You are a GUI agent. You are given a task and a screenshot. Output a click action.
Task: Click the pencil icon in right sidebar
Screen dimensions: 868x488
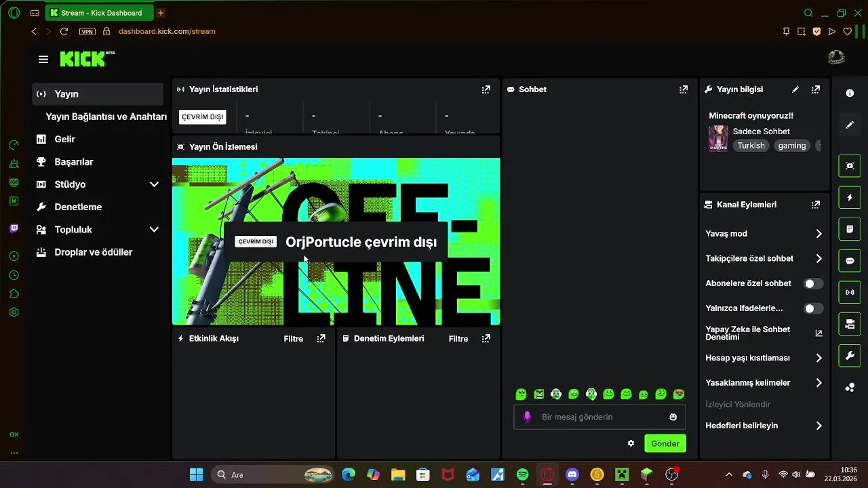(x=850, y=125)
